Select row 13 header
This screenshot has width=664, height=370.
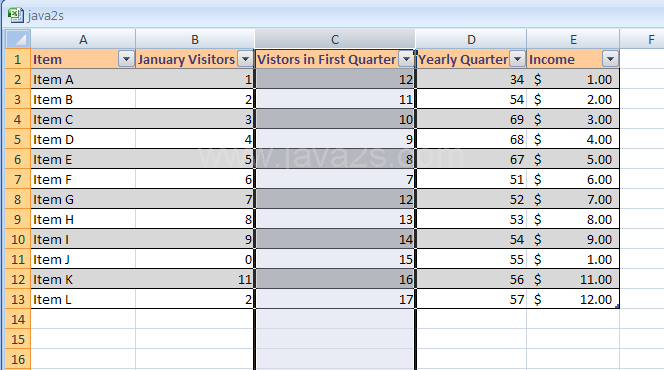click(18, 299)
